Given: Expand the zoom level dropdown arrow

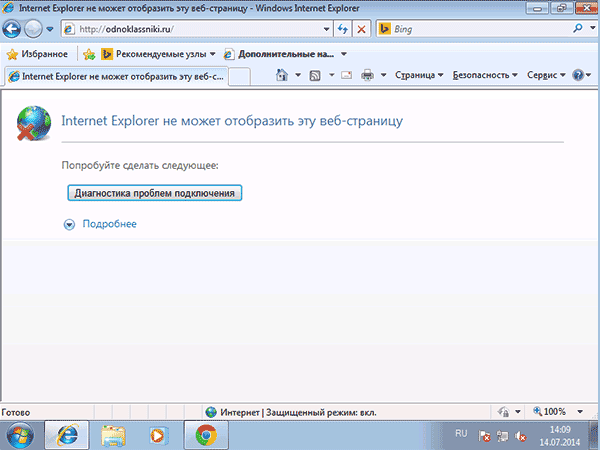Looking at the screenshot, I should click(x=580, y=412).
